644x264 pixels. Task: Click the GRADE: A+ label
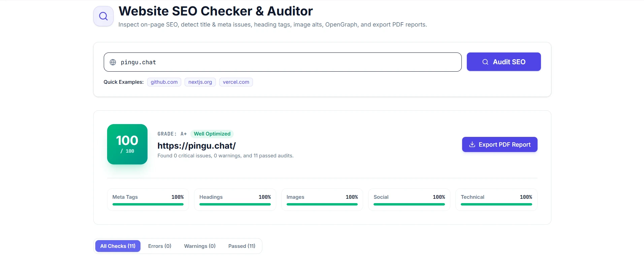(x=172, y=134)
